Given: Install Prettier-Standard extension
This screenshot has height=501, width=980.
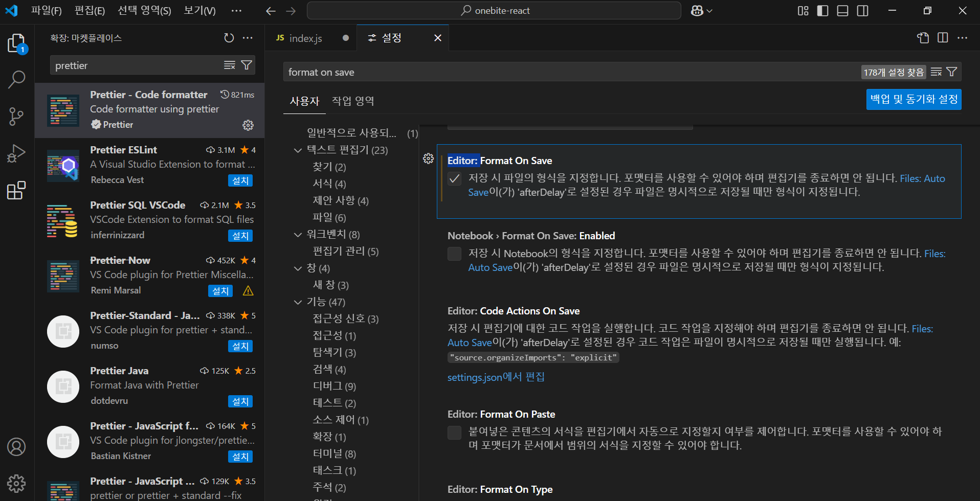Looking at the screenshot, I should coord(240,346).
